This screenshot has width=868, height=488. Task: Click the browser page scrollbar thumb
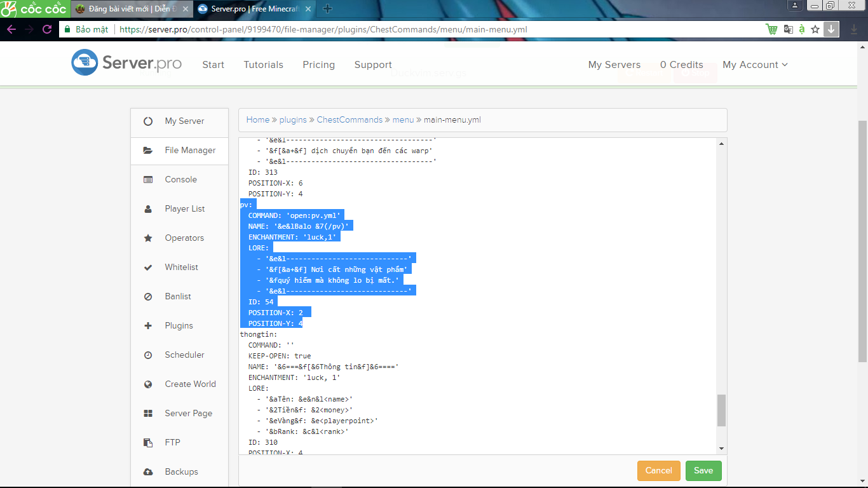tap(863, 241)
